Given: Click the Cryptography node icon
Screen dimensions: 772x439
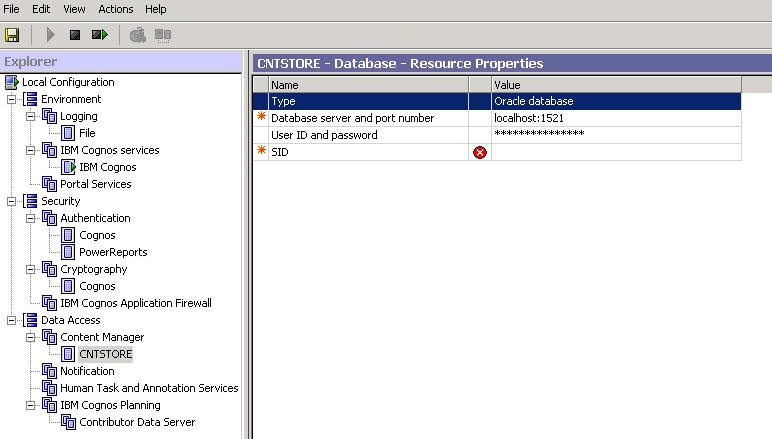Looking at the screenshot, I should 49,269.
